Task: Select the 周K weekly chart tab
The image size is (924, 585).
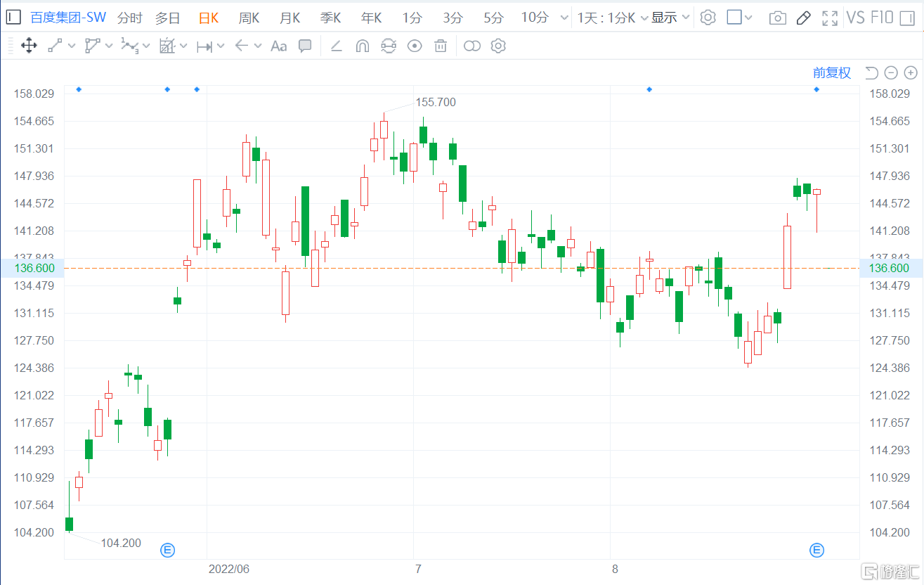Action: click(249, 18)
